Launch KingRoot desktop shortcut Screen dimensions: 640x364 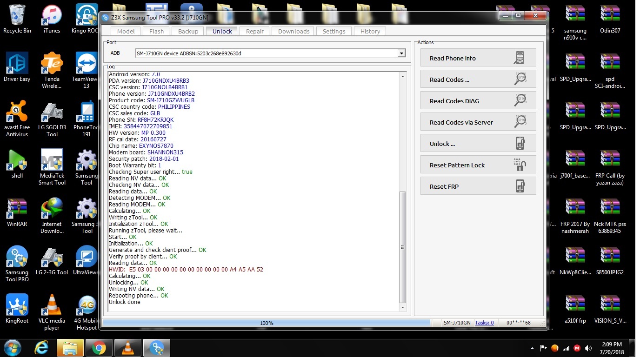coord(17,310)
